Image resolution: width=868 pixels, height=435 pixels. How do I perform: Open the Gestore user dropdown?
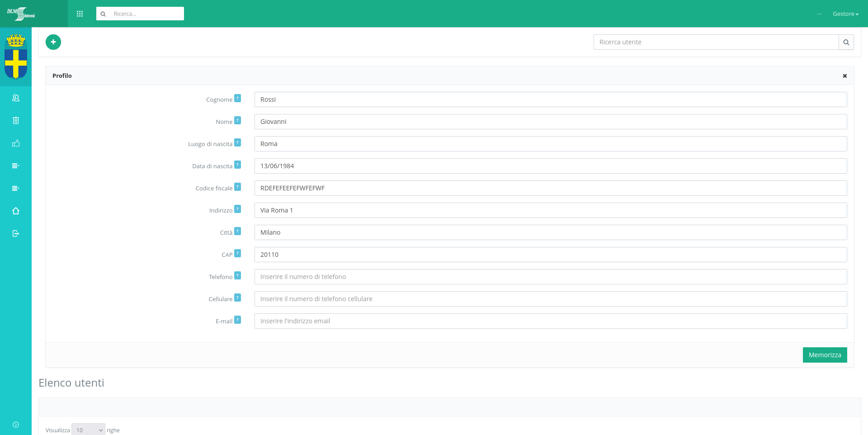click(845, 14)
